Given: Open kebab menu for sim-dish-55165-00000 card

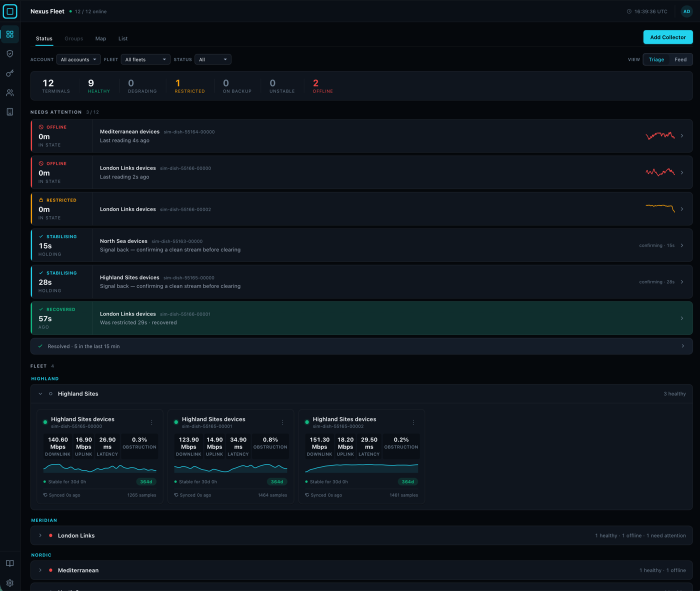Looking at the screenshot, I should pyautogui.click(x=152, y=422).
